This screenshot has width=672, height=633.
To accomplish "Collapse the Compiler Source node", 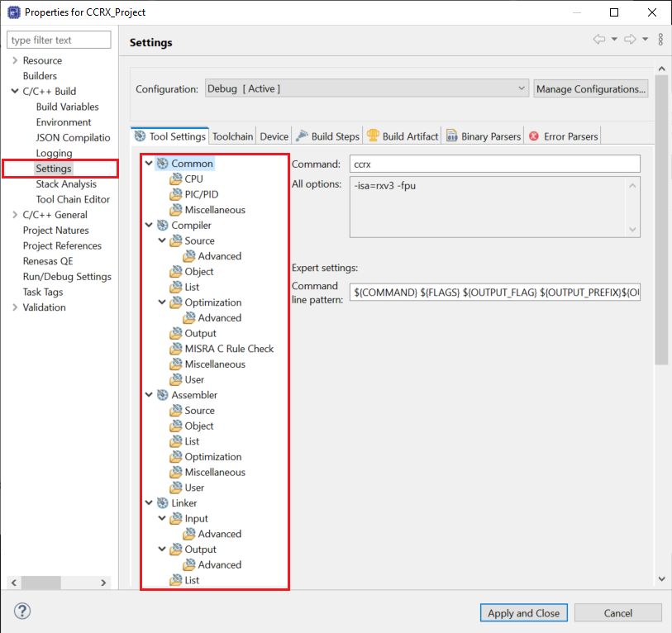I will [x=162, y=240].
